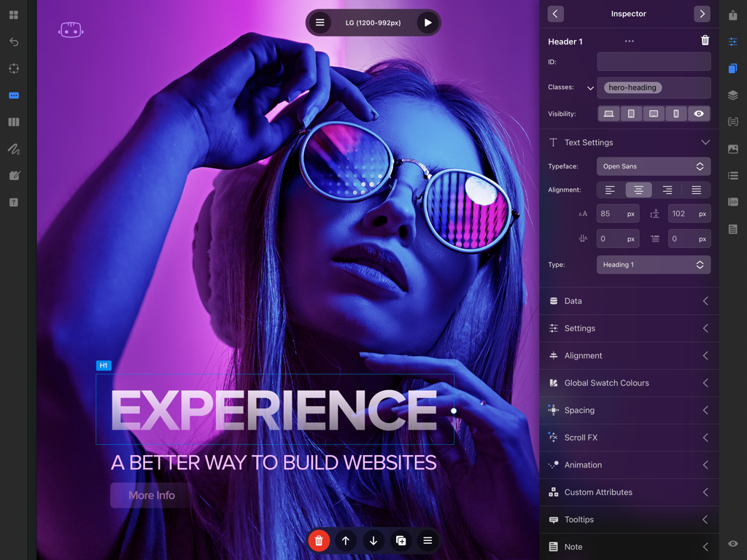Start preview with the play button
The height and width of the screenshot is (560, 747).
427,23
